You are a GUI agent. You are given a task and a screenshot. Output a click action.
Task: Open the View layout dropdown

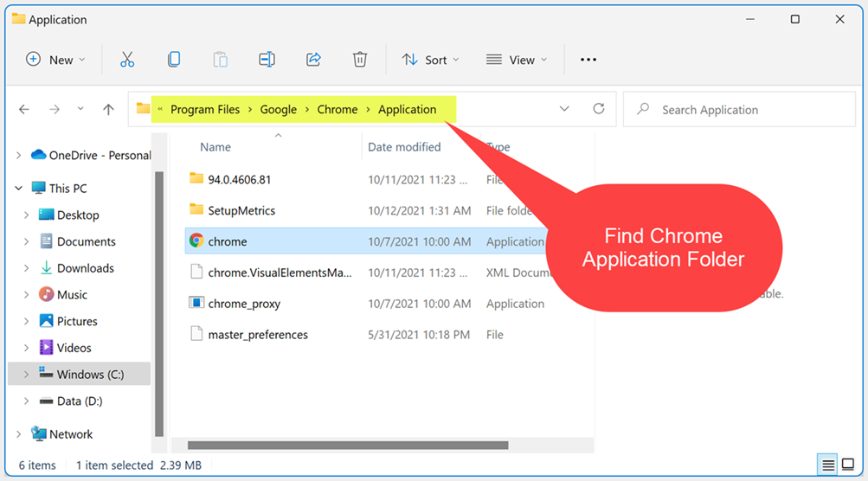point(517,60)
